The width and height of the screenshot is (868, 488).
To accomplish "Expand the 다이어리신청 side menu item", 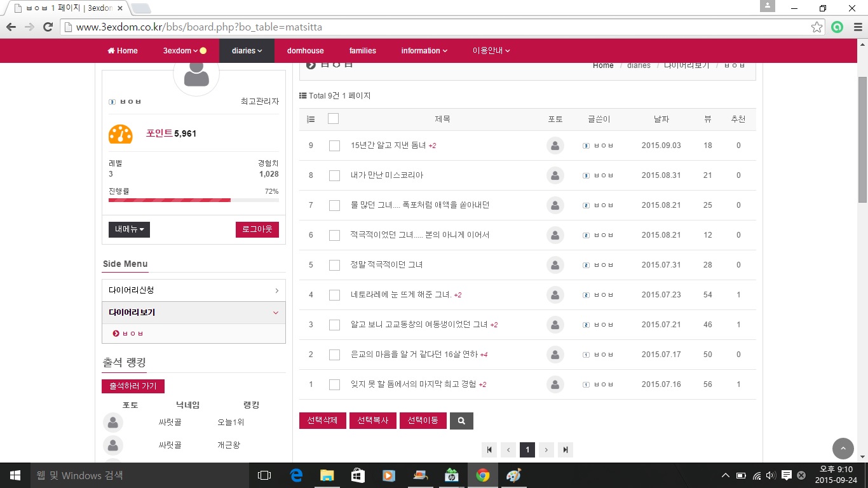I will (193, 290).
